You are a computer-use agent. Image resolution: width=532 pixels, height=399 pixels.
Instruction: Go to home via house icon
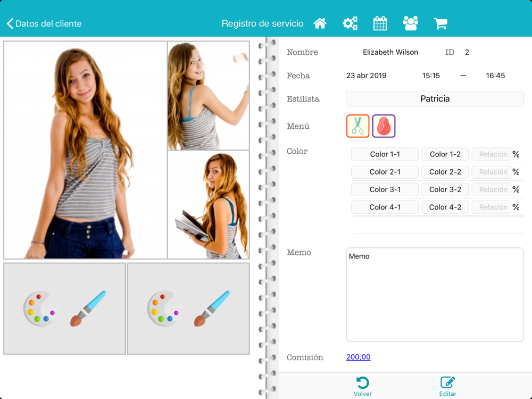(320, 23)
